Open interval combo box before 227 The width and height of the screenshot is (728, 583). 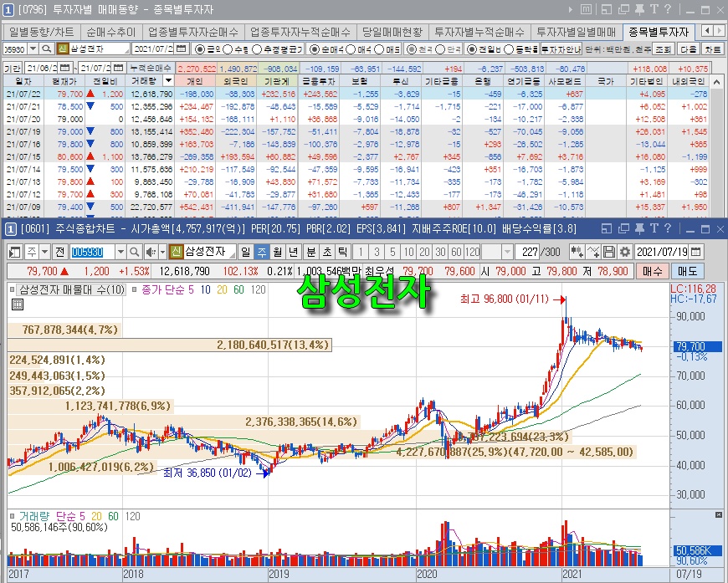pos(497,252)
